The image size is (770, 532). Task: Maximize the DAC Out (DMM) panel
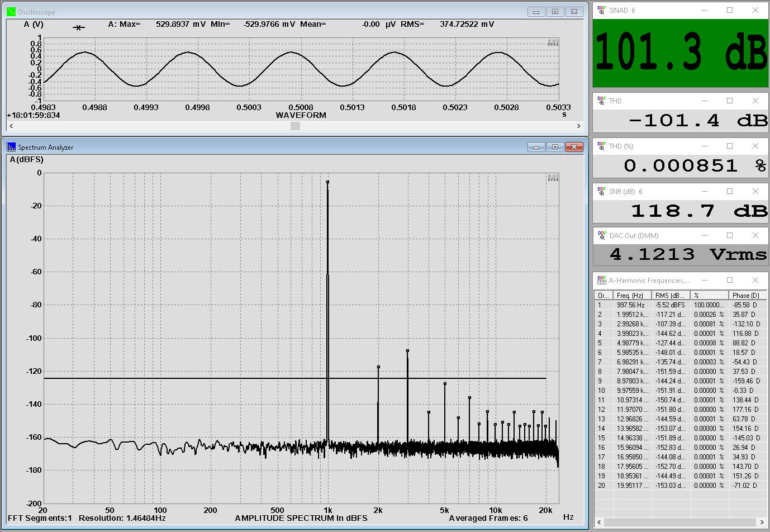(x=730, y=235)
